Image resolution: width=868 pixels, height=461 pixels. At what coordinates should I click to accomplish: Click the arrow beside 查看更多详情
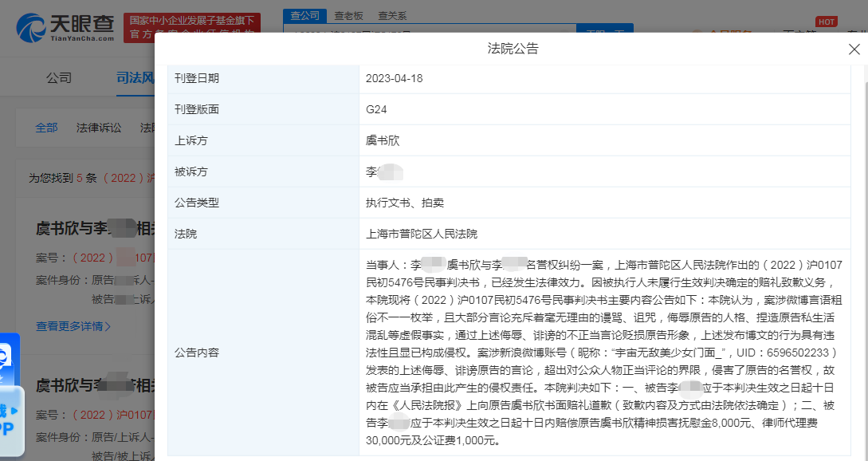point(108,326)
